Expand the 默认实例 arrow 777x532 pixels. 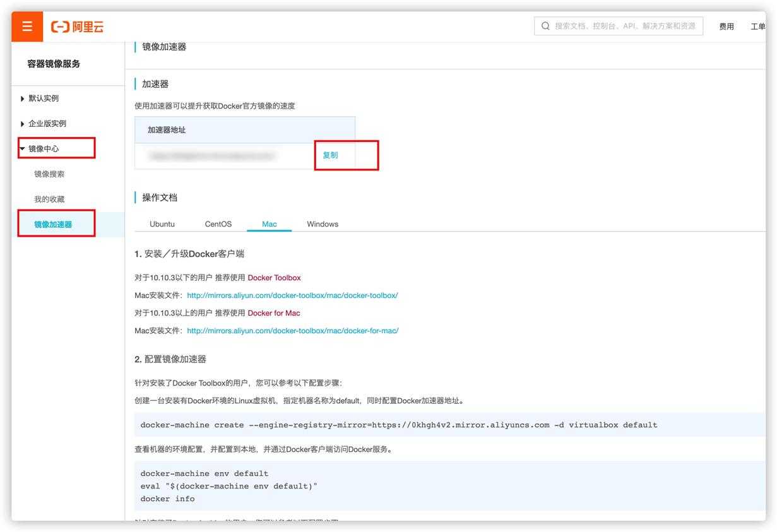click(23, 98)
